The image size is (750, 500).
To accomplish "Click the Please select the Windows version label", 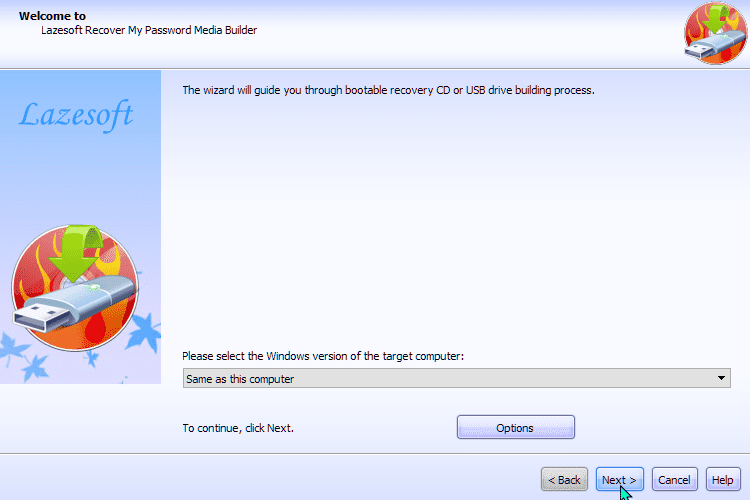I will click(x=323, y=356).
